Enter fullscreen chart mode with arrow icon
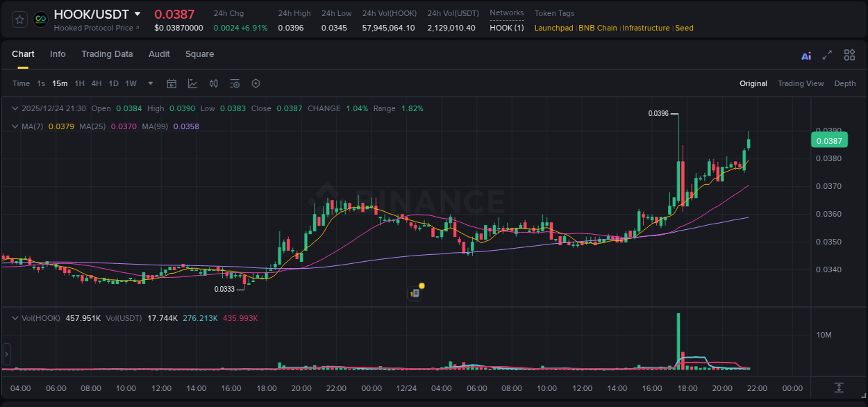The width and height of the screenshot is (868, 407). [x=827, y=55]
